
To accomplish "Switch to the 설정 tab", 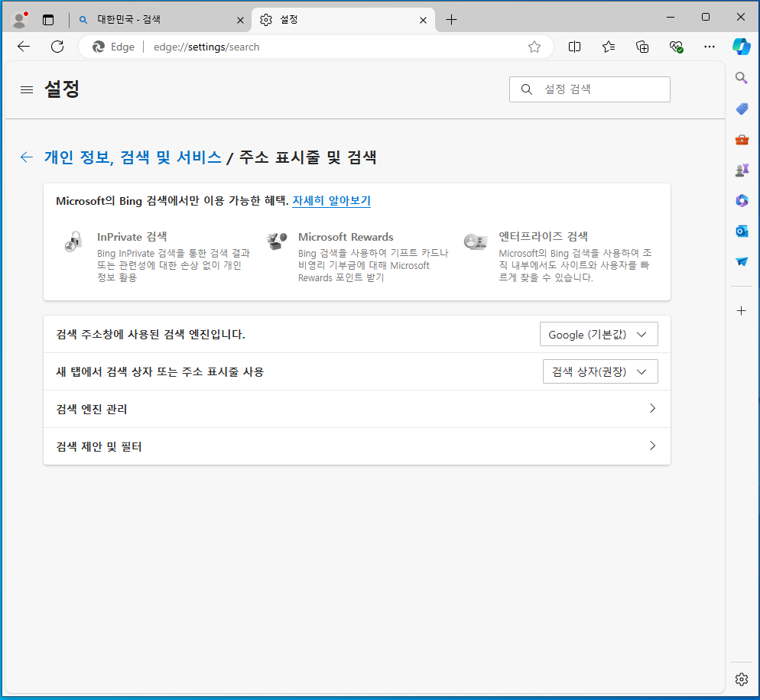I will point(343,20).
